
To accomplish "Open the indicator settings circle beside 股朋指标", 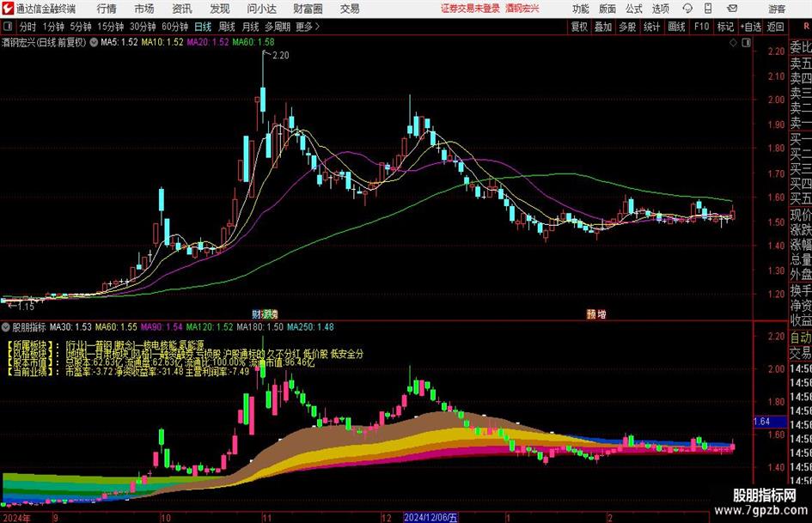I will click(6, 326).
